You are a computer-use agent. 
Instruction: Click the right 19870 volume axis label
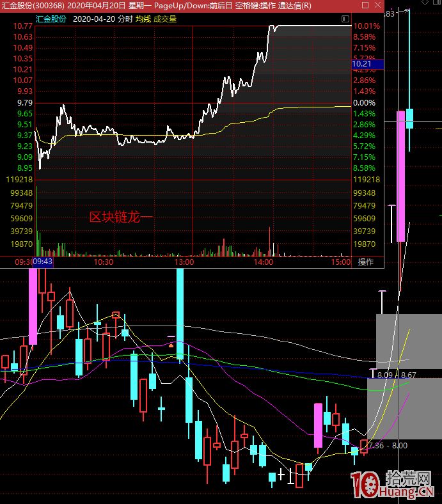coord(364,244)
